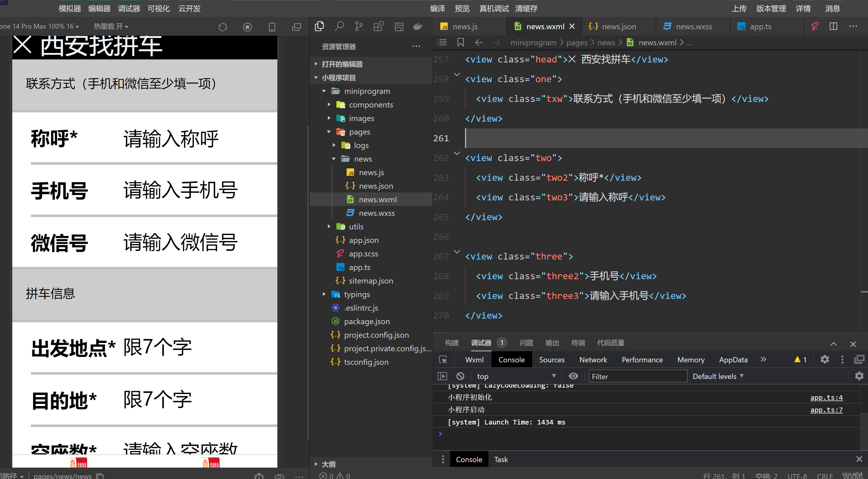Click the simulator stop record icon
This screenshot has height=479, width=868.
pos(247,27)
